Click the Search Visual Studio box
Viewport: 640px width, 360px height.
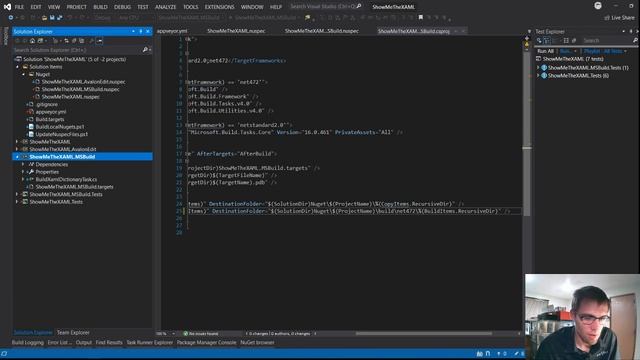click(x=325, y=7)
